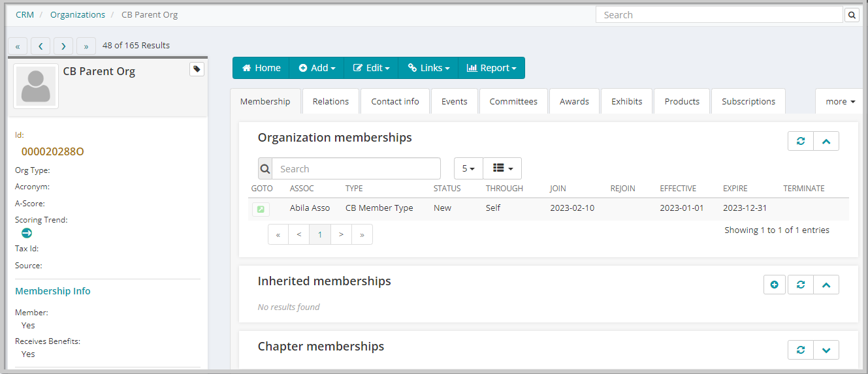Click the Membership Info heading link
This screenshot has height=374, width=868.
[53, 291]
